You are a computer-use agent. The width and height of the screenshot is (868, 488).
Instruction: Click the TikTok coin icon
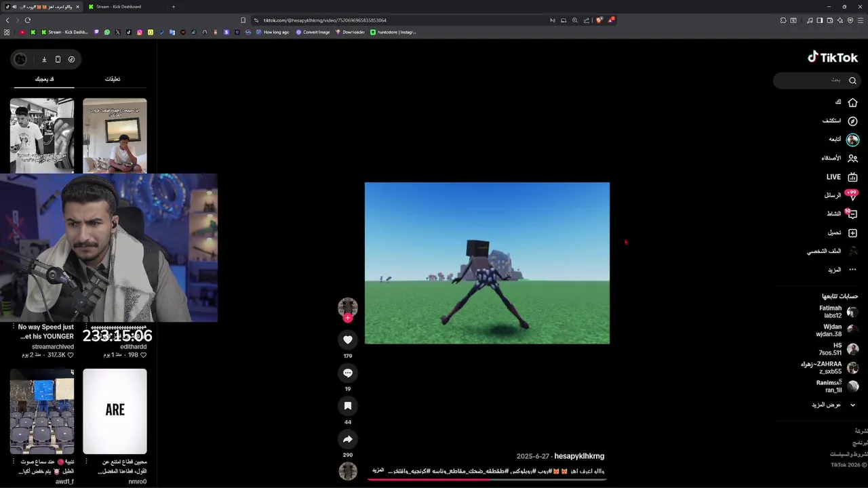click(x=71, y=59)
